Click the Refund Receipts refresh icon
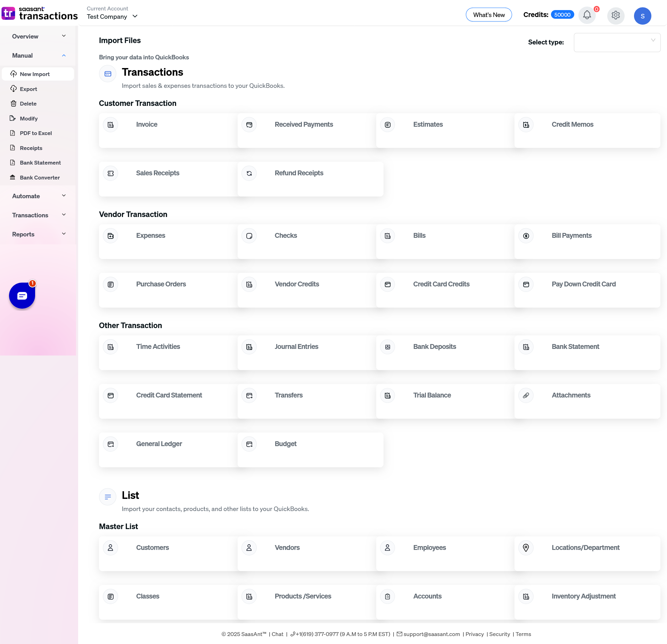 click(249, 173)
